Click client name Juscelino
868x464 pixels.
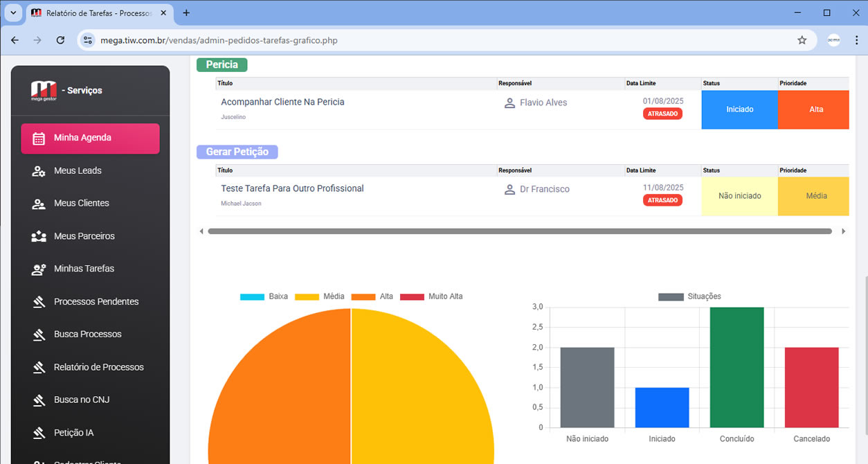click(x=233, y=117)
